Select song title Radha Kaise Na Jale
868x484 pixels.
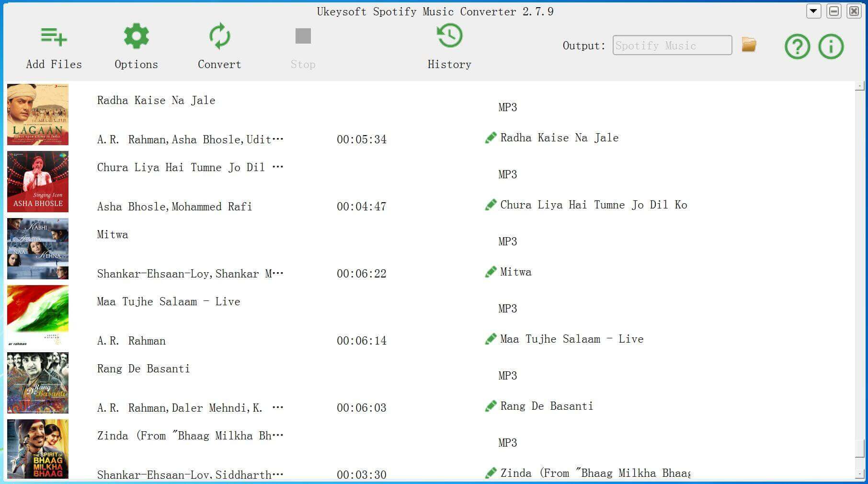pyautogui.click(x=156, y=100)
